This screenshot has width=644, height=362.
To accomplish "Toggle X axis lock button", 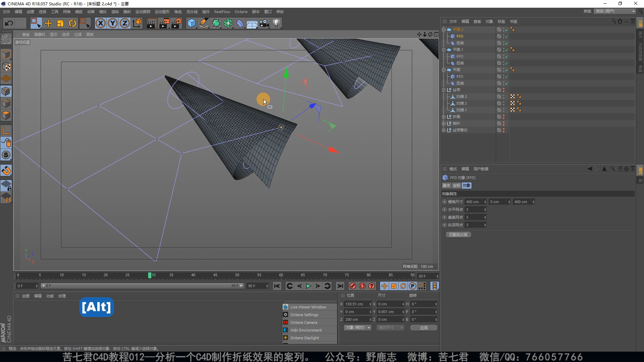I will pos(101,23).
